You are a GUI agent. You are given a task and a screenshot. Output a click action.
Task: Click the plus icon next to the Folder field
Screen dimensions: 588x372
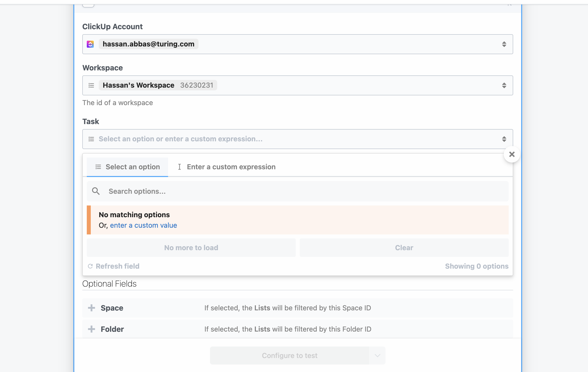pos(92,329)
